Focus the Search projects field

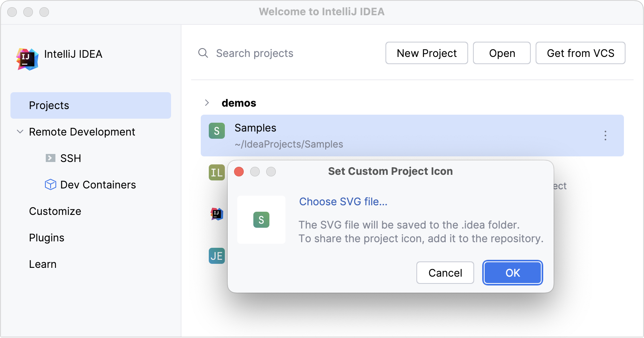[x=255, y=53]
